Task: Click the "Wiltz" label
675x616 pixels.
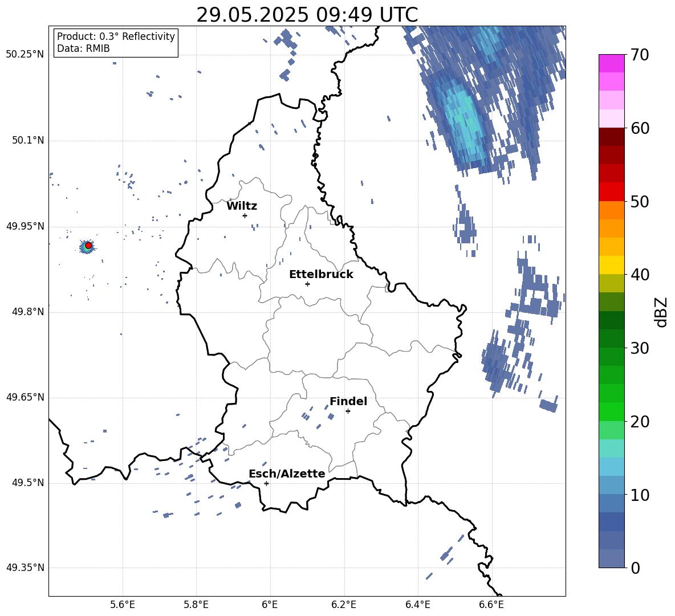Action: pyautogui.click(x=242, y=206)
